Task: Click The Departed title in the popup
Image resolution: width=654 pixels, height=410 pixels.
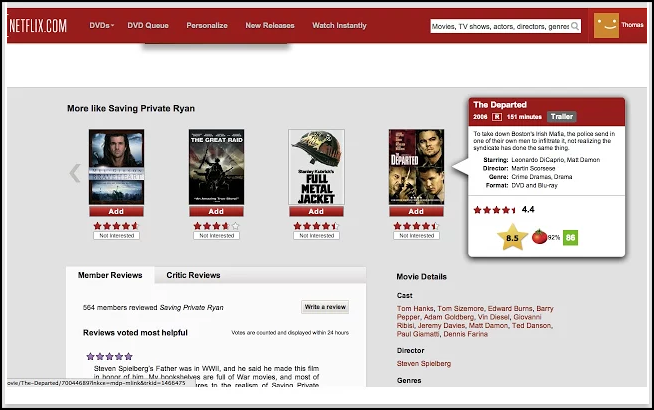Action: pos(500,105)
